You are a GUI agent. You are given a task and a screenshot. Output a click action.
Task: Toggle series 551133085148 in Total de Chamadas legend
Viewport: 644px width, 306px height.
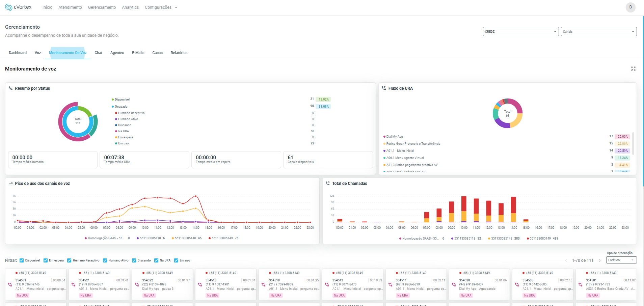point(504,239)
